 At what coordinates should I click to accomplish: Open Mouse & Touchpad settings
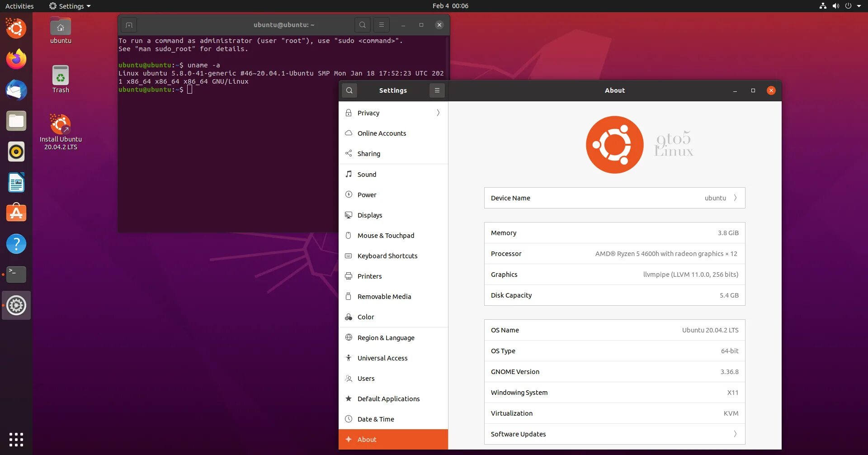click(x=393, y=236)
